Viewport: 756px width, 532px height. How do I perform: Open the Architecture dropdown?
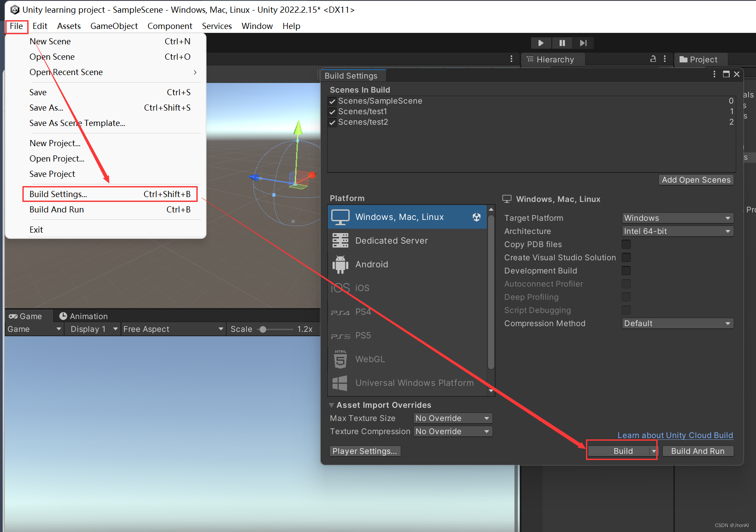pyautogui.click(x=677, y=231)
